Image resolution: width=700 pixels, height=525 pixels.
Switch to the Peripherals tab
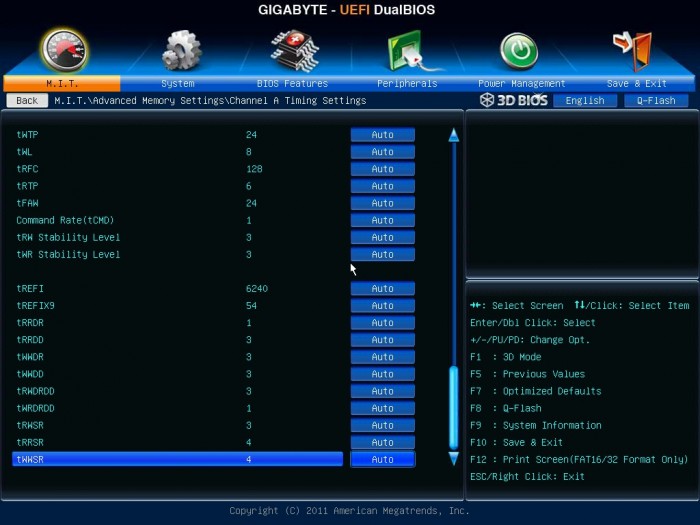(x=407, y=83)
